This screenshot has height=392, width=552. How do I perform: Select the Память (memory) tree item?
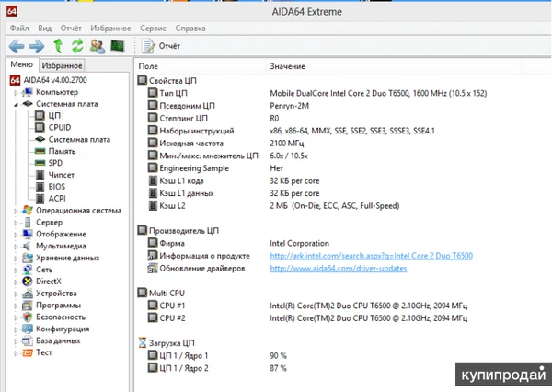point(63,151)
